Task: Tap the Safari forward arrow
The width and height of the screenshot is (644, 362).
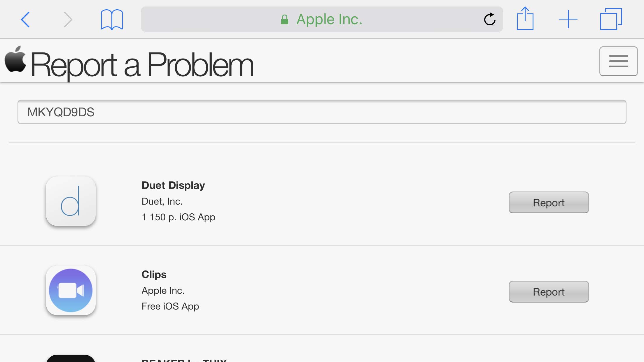Action: (68, 20)
